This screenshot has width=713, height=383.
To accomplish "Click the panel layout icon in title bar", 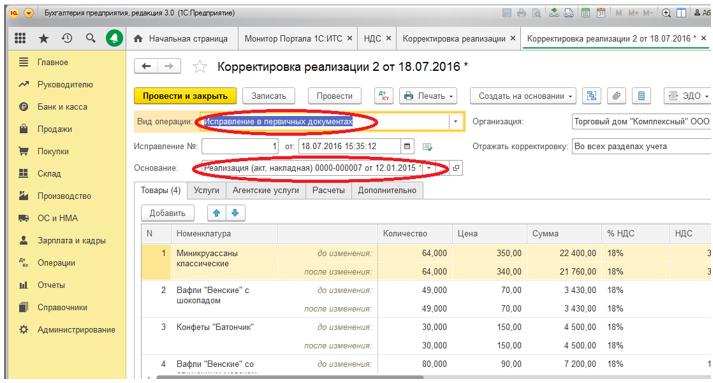I will point(681,13).
